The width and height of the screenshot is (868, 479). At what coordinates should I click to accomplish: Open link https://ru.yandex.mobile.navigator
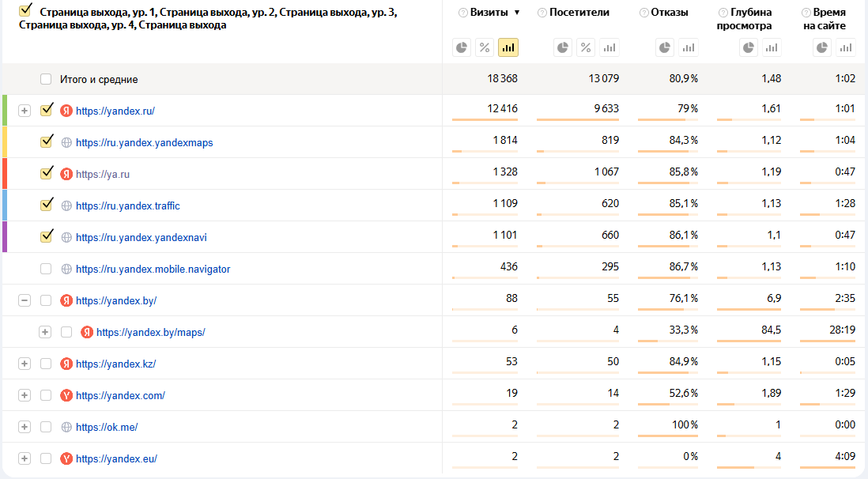point(153,269)
